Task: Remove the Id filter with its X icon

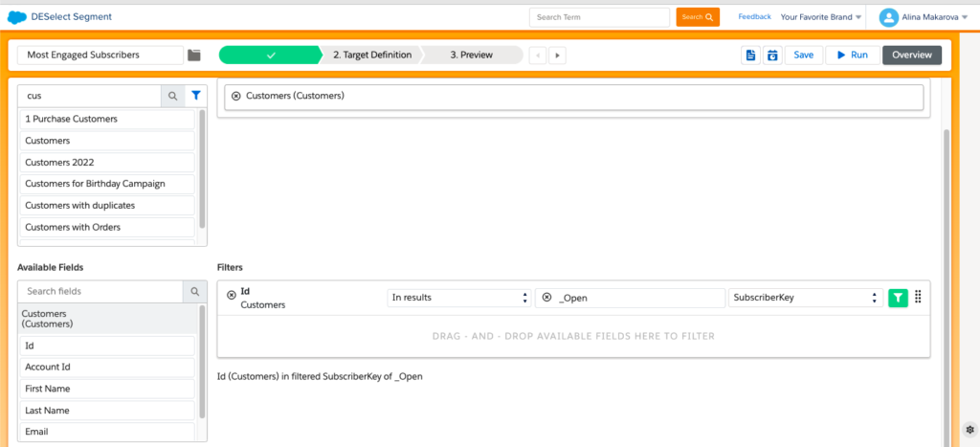Action: click(232, 296)
